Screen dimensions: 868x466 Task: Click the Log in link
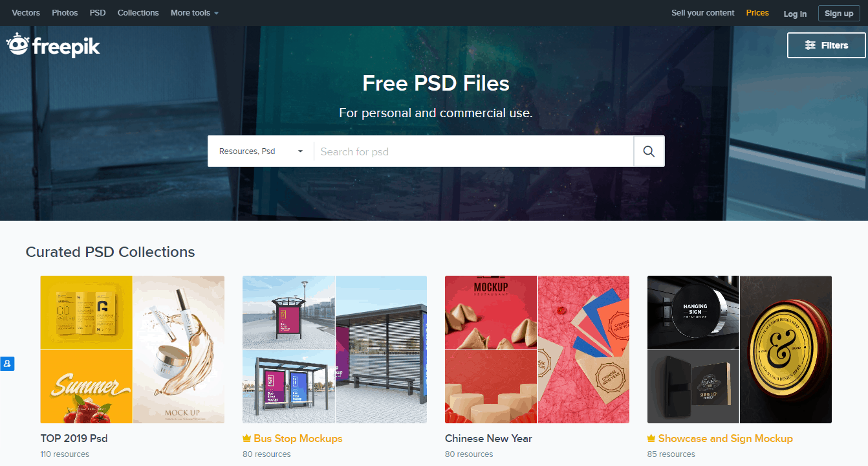[x=795, y=14]
